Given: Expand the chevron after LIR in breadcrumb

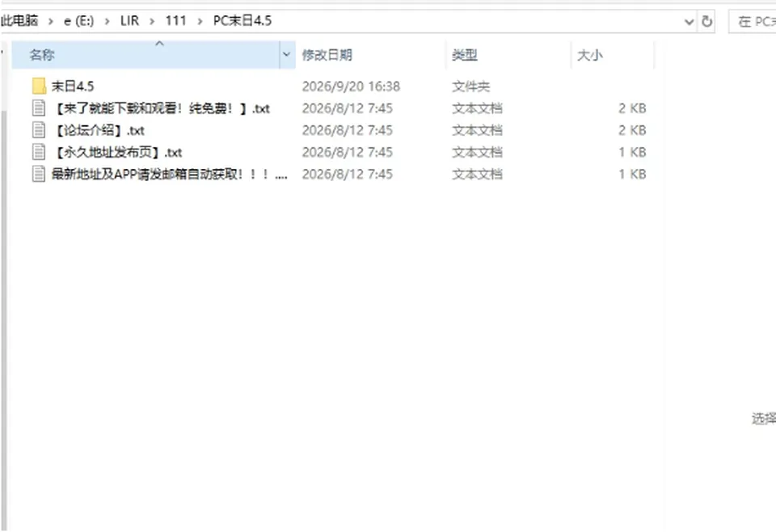Looking at the screenshot, I should pyautogui.click(x=152, y=21).
